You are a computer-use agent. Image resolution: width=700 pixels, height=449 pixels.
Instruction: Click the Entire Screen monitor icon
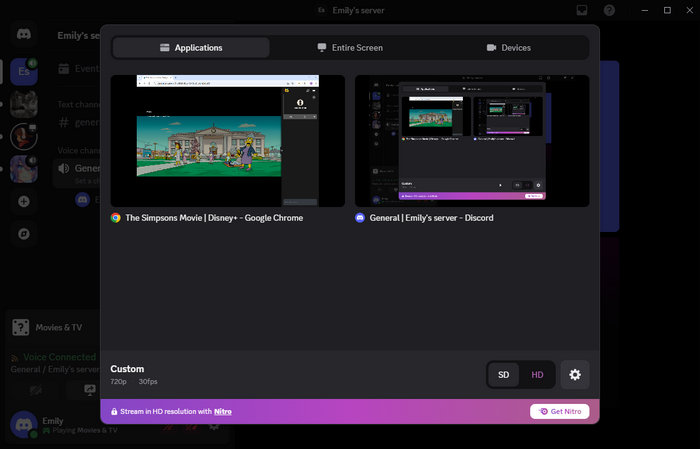click(321, 47)
